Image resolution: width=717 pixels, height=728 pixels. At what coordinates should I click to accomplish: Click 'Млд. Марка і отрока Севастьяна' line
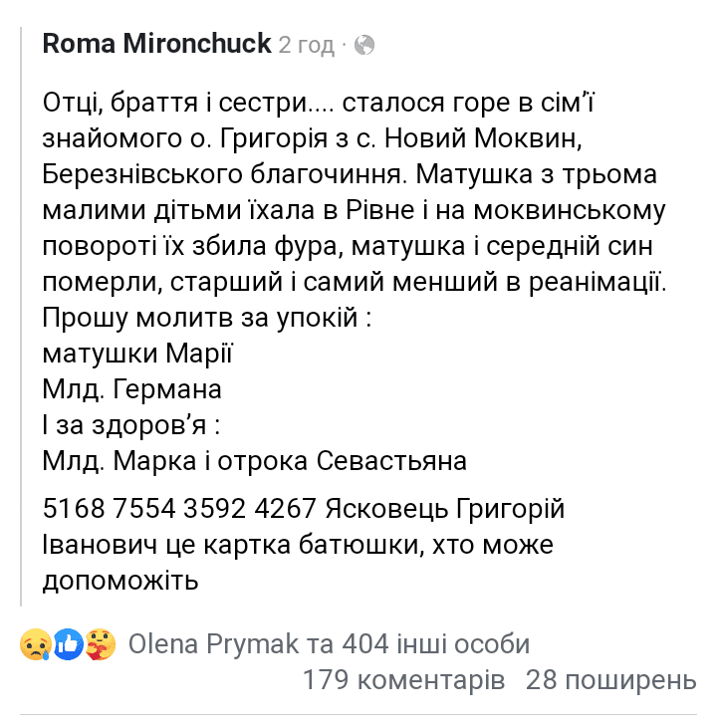tap(255, 461)
